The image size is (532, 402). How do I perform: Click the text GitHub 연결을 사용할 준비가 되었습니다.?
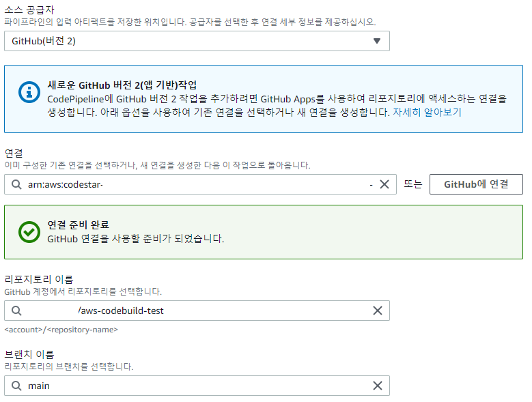click(136, 239)
